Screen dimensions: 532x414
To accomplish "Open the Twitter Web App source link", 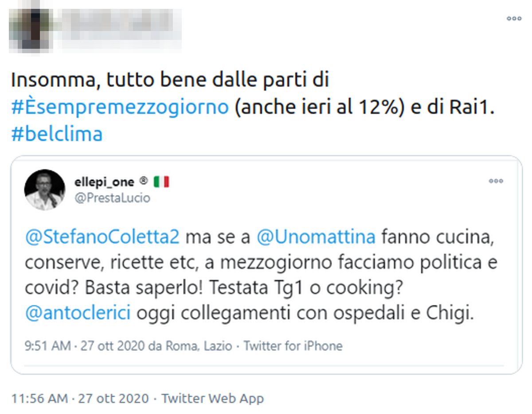I will [x=212, y=398].
